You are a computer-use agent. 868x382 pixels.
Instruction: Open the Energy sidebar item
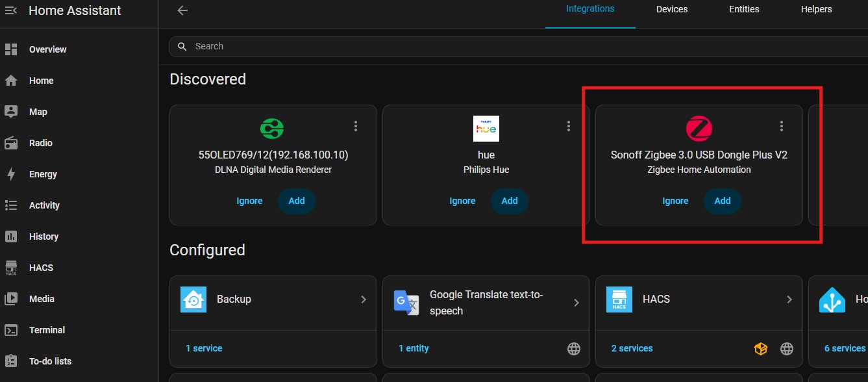[43, 174]
